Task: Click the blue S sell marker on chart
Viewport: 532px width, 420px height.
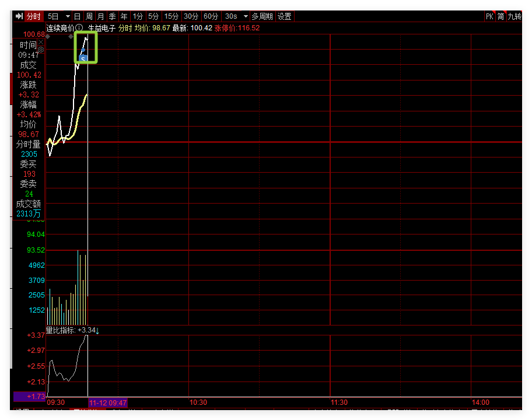Action: 83,59
